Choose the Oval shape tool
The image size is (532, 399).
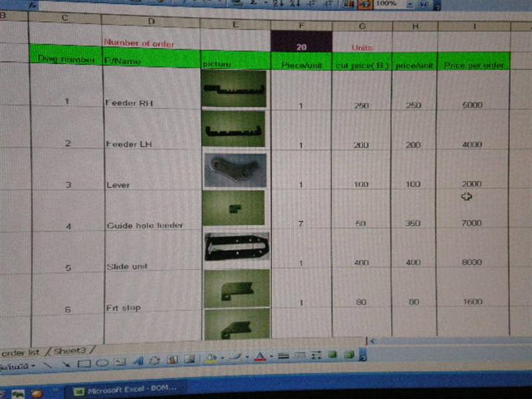pyautogui.click(x=102, y=363)
